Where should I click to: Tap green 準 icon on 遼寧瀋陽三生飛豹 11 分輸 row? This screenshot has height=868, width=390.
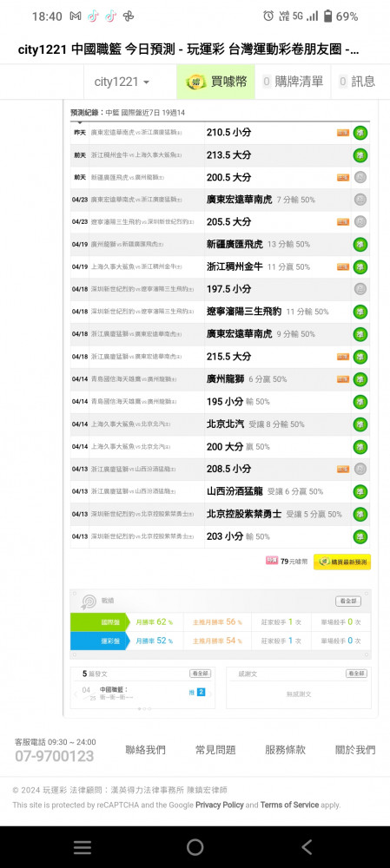pos(360,312)
